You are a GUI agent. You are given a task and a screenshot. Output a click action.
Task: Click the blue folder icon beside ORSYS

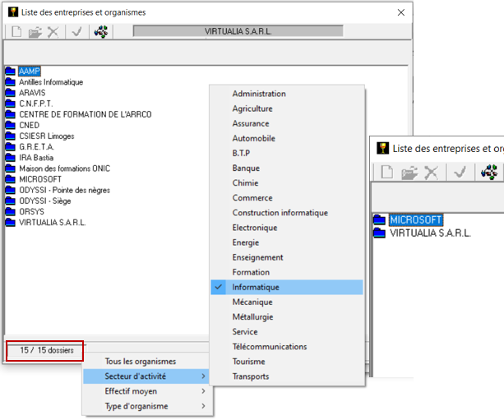[10, 211]
